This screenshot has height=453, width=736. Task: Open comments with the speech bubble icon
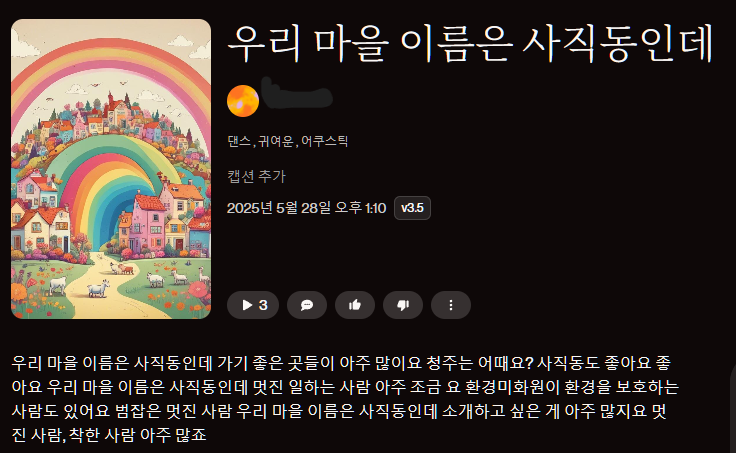coord(307,305)
